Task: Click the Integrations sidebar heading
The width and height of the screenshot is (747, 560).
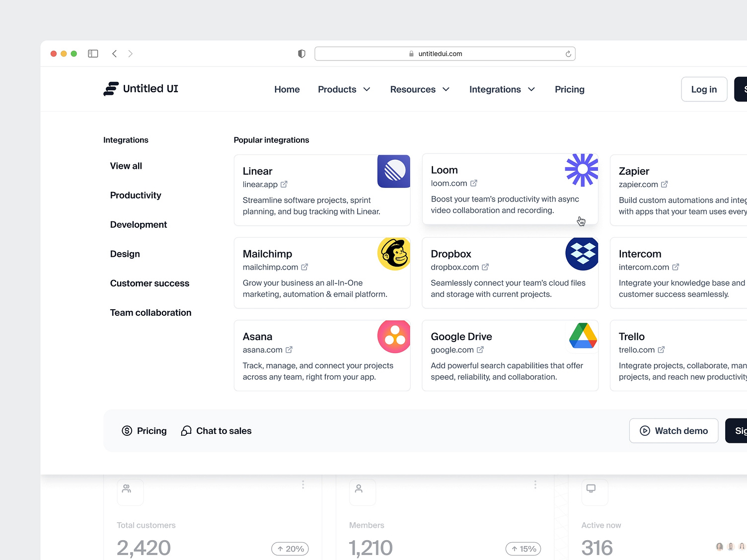Action: [126, 140]
